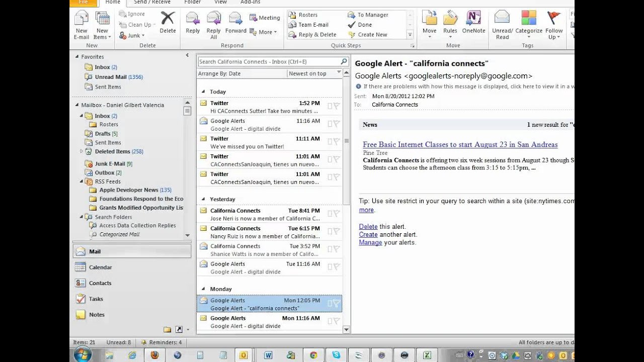Open the Categorize color menu
The width and height of the screenshot is (644, 362).
click(x=529, y=25)
